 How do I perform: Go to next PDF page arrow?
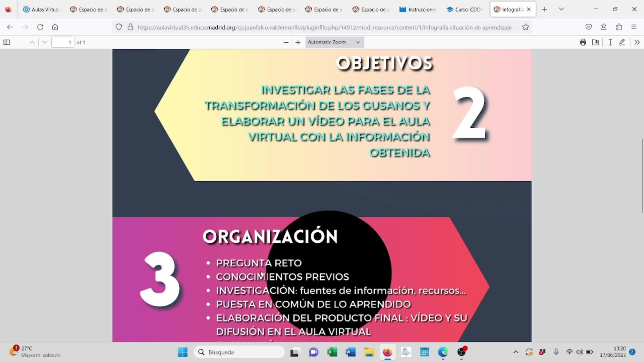(44, 42)
